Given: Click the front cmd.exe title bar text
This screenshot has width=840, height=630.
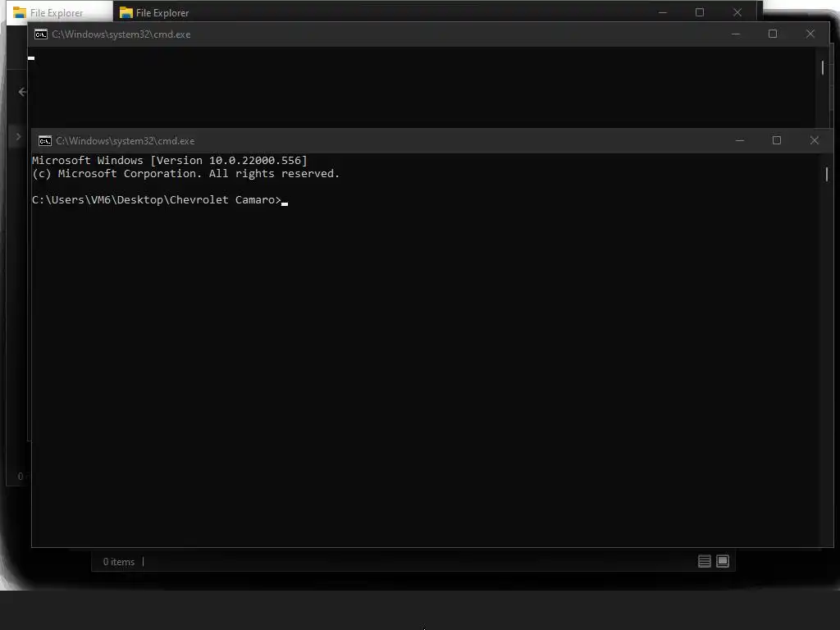Looking at the screenshot, I should pos(126,141).
